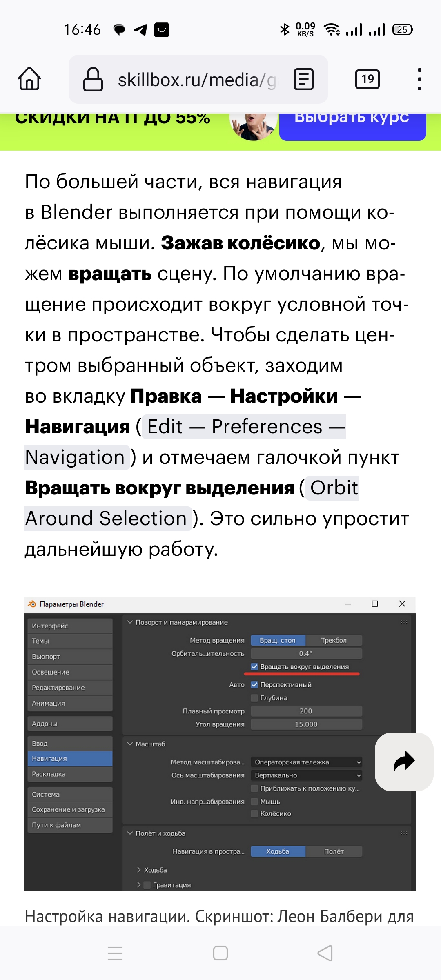The height and width of the screenshot is (980, 441).
Task: Tap the site security lock icon
Action: 93,79
